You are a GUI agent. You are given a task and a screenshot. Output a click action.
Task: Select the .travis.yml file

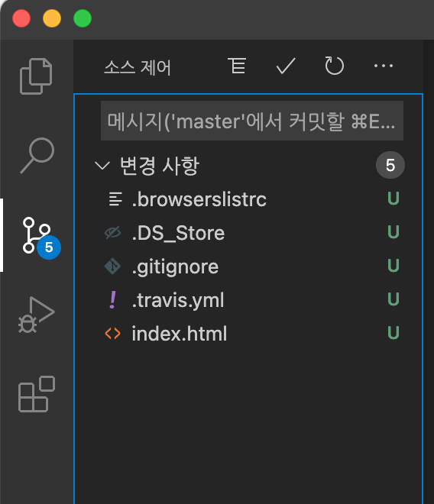[x=248, y=299]
